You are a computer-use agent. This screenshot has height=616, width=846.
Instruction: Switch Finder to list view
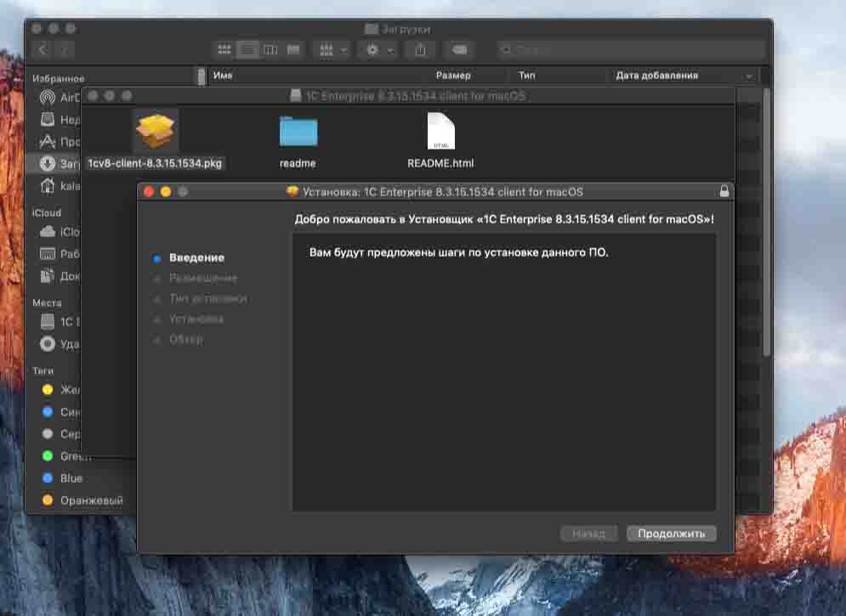247,50
